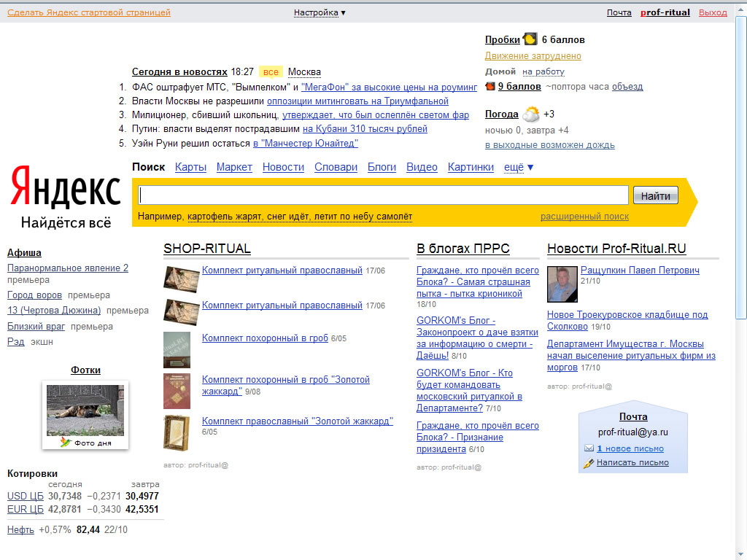Open first Комплект ритуальный православный thumbnail

point(181,279)
